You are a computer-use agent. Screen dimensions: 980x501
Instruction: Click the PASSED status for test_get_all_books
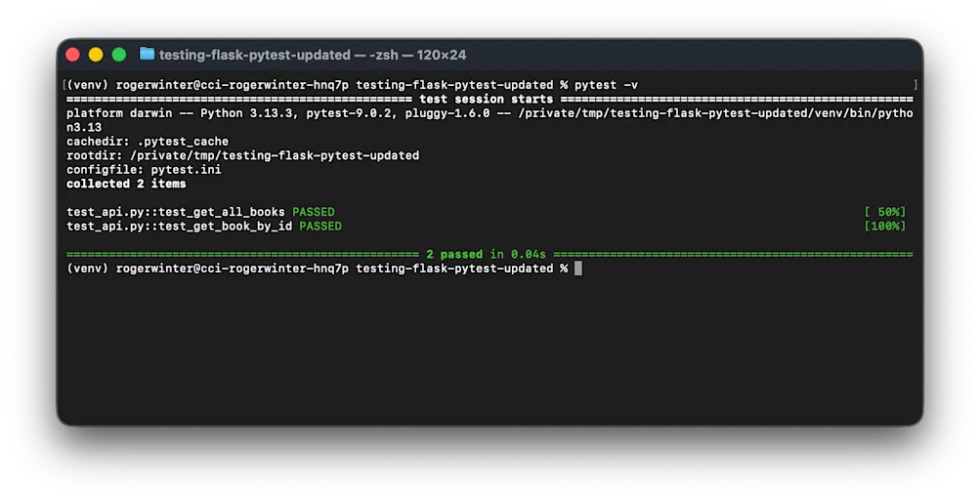tap(313, 212)
